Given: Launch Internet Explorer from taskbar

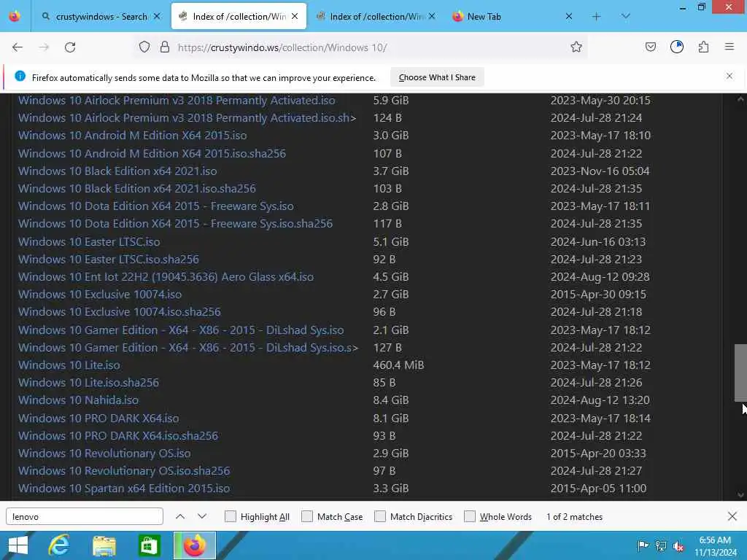Looking at the screenshot, I should 60,545.
